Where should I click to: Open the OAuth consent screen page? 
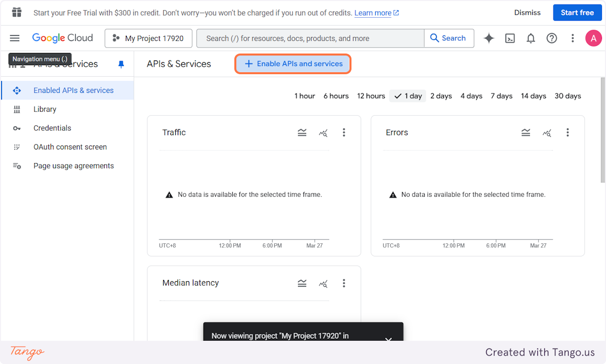pyautogui.click(x=70, y=146)
